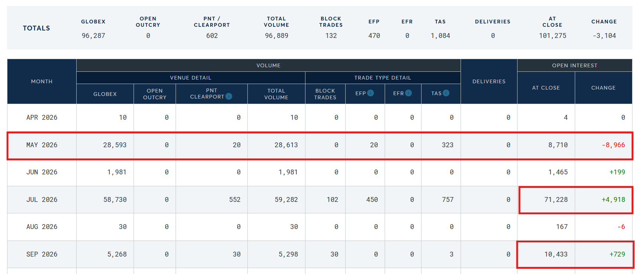Screen dimensions: 644x274
Task: Click the TAS header info icon
Action: tap(446, 93)
